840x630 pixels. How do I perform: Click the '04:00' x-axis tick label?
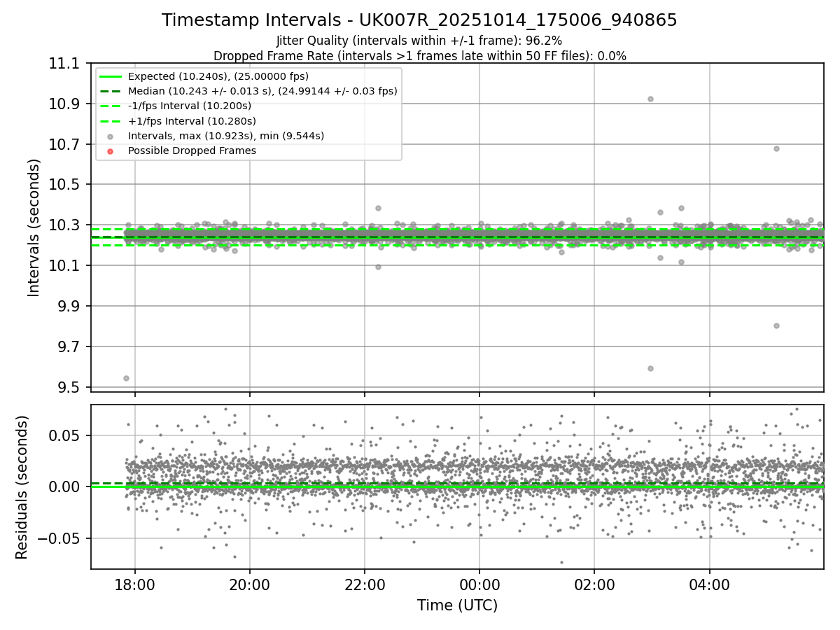pyautogui.click(x=710, y=583)
